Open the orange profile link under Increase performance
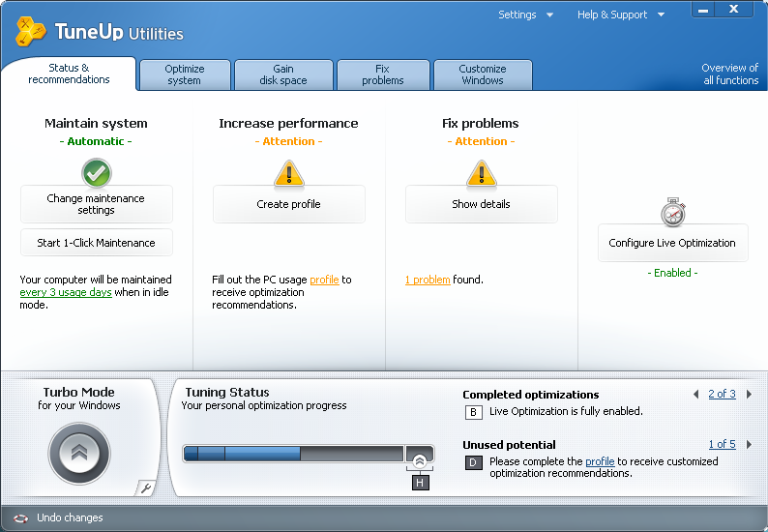 click(x=324, y=280)
